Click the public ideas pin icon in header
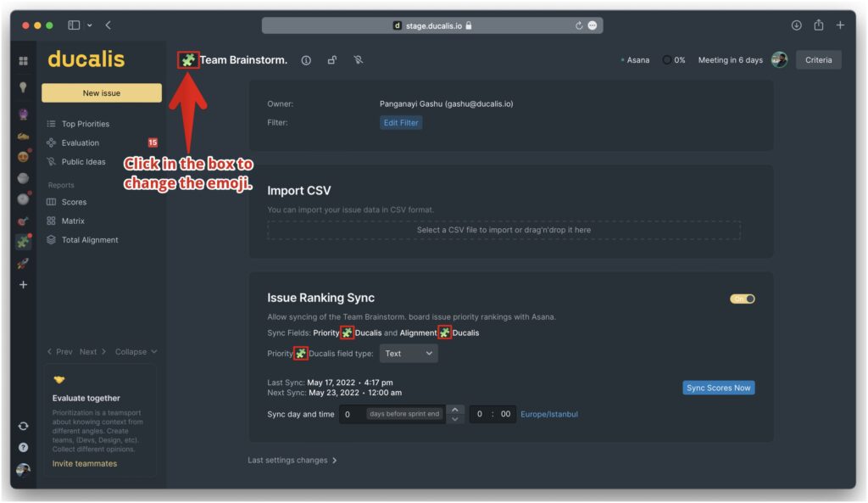Viewport: 868px width, 503px height. tap(359, 60)
